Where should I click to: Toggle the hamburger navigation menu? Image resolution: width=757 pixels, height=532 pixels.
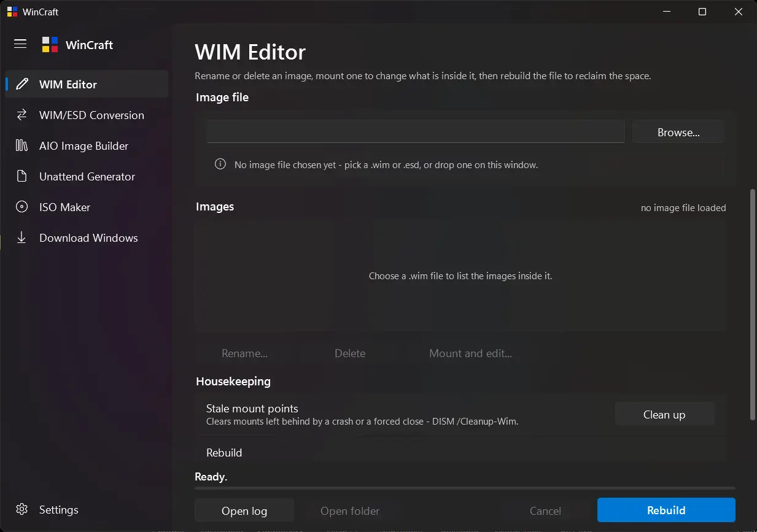[x=20, y=44]
